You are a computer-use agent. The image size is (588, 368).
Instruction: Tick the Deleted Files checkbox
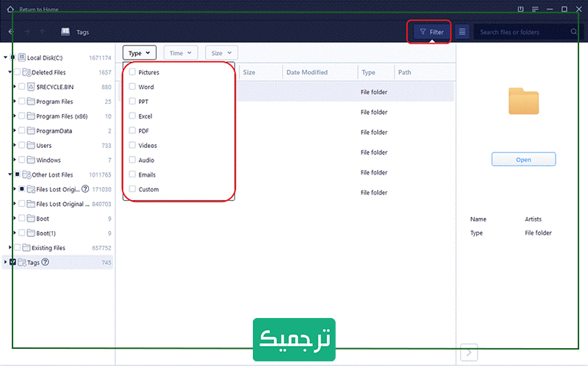17,71
